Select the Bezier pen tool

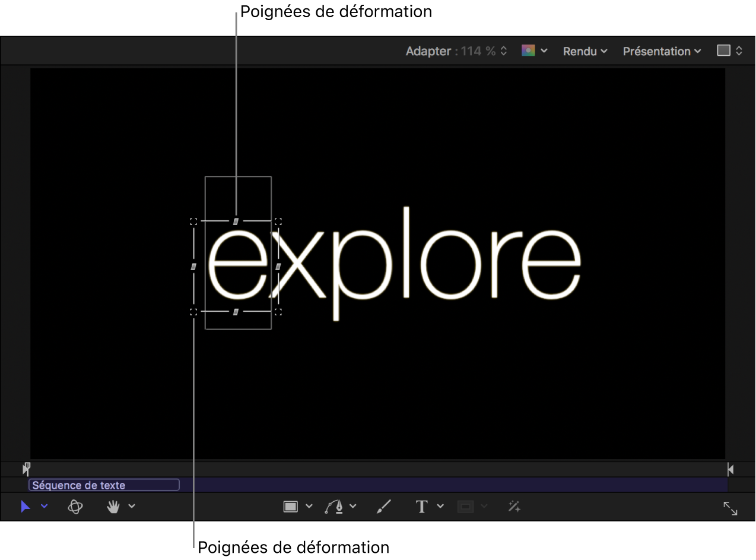[x=335, y=507]
